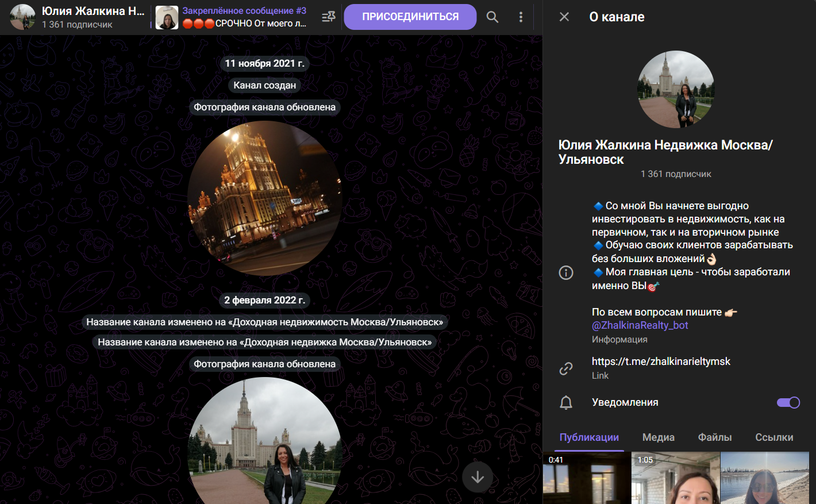This screenshot has height=504, width=816.
Task: Click the notifications bell icon
Action: pyautogui.click(x=566, y=403)
